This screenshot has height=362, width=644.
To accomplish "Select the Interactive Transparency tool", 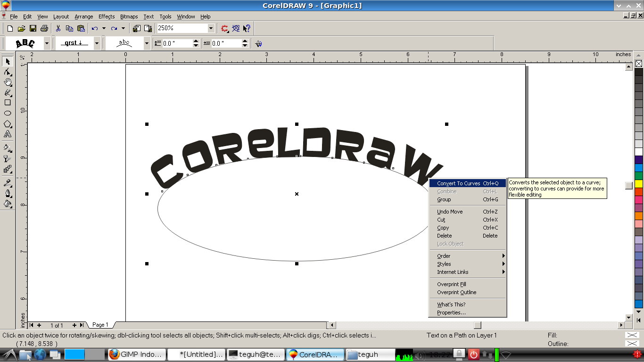I will click(x=8, y=158).
